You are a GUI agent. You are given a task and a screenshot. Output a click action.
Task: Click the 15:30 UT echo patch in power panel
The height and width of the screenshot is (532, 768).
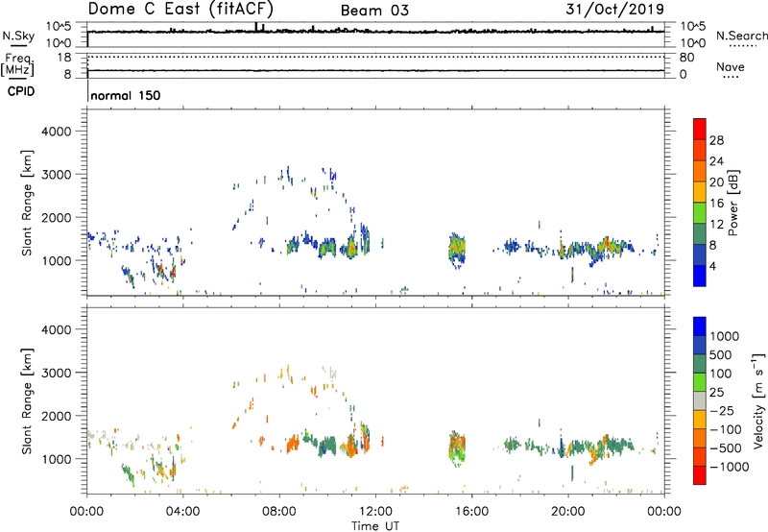point(457,250)
